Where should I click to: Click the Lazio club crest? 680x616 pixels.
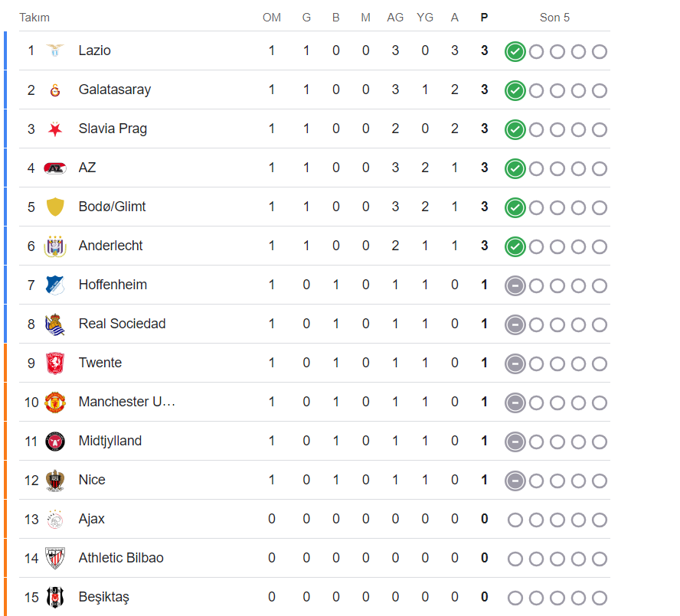[55, 51]
